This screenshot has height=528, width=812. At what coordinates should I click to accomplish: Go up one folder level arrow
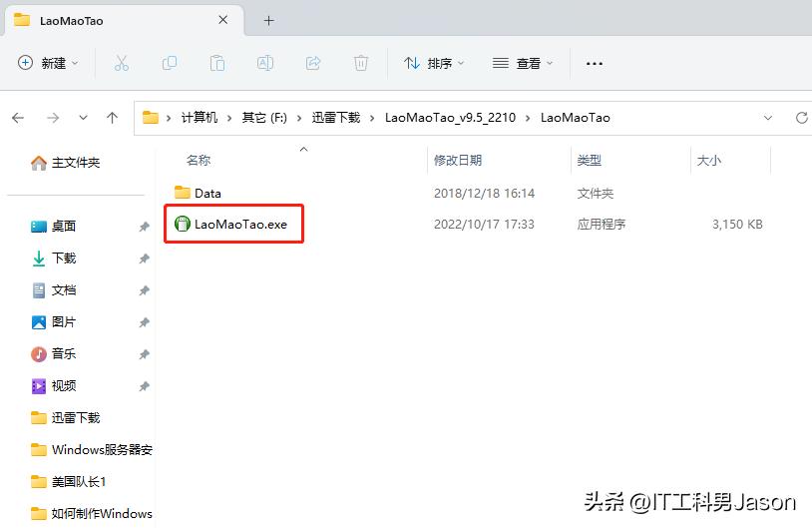pyautogui.click(x=112, y=118)
